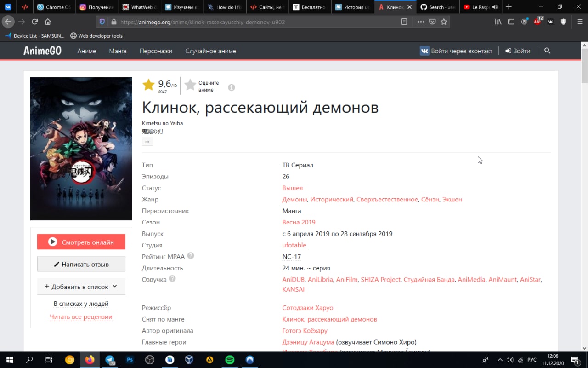Open dub link 'AniLibria'

pyautogui.click(x=320, y=279)
